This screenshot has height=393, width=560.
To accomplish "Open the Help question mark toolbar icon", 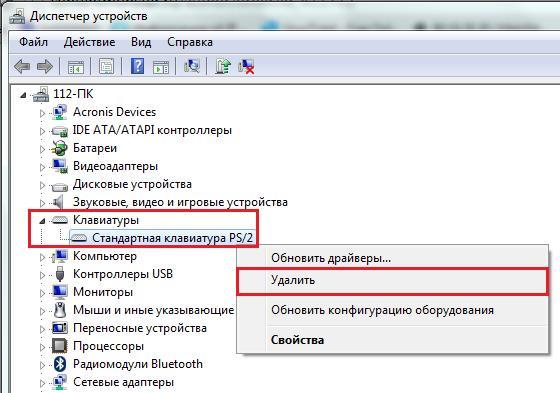I will [138, 66].
